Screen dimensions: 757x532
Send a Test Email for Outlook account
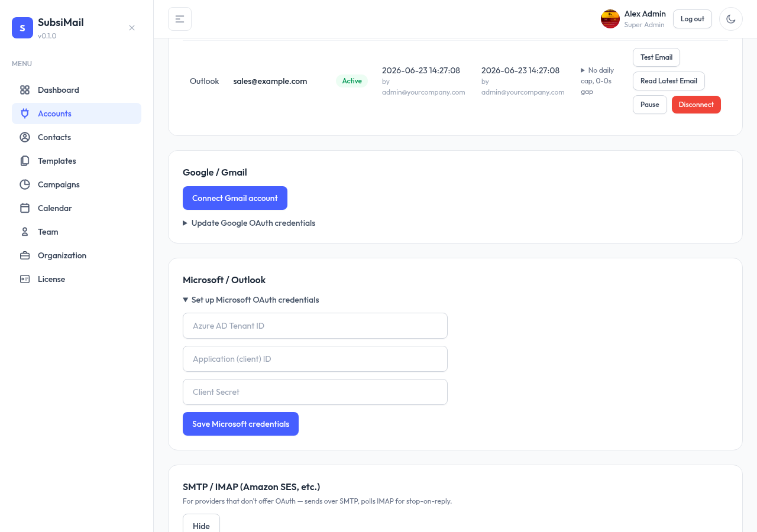pos(656,57)
